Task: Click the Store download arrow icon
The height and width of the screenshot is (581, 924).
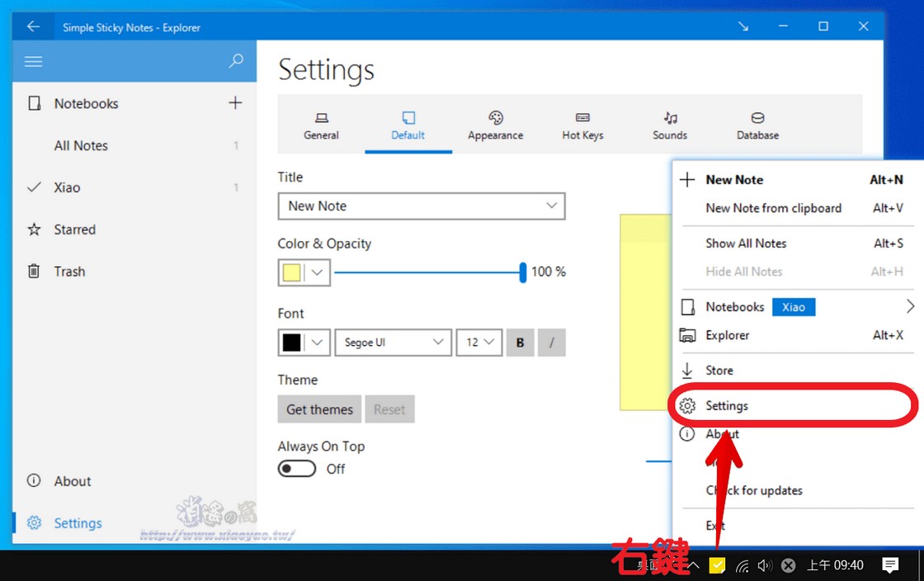Action: coord(687,370)
